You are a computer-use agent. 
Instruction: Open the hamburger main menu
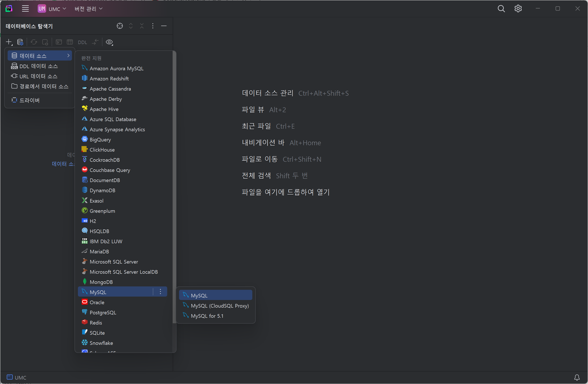[x=25, y=9]
